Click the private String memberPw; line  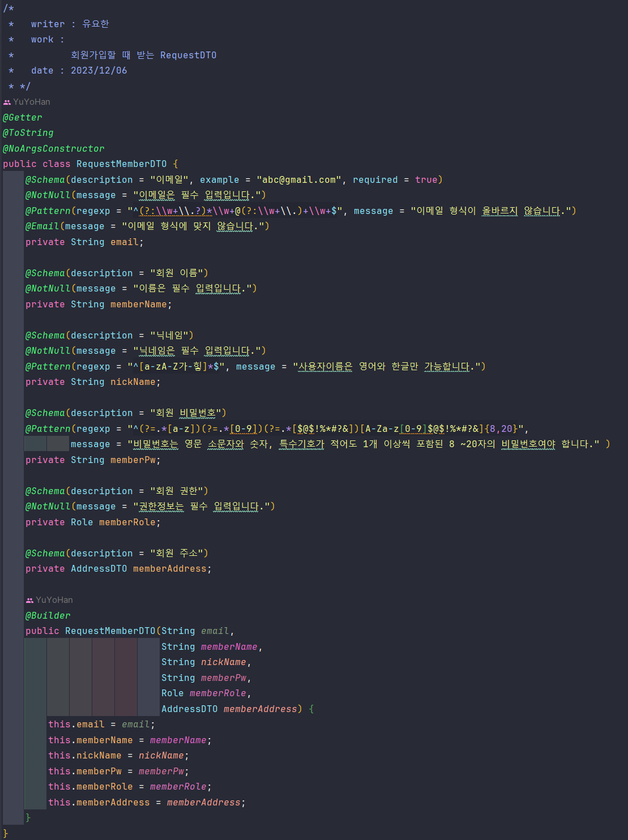click(93, 460)
